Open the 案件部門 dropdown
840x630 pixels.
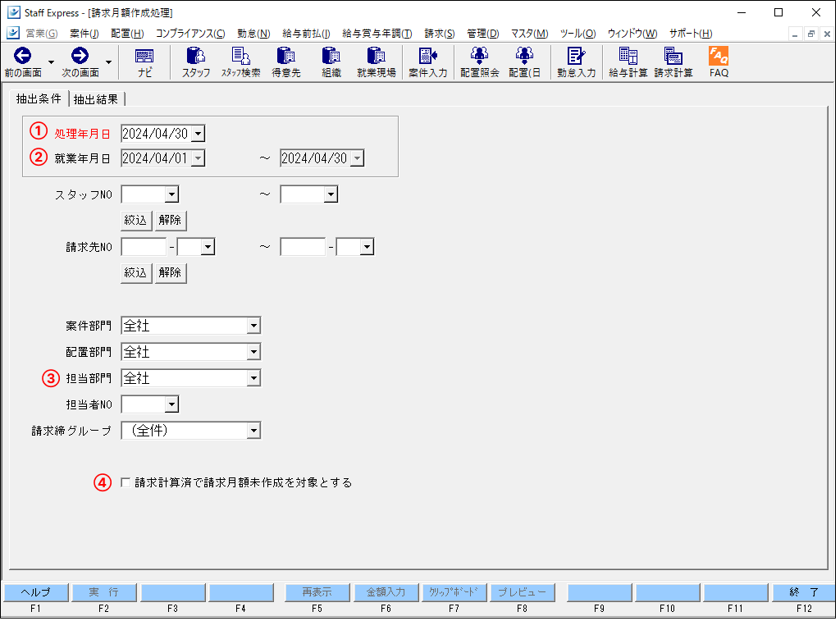[x=253, y=326]
